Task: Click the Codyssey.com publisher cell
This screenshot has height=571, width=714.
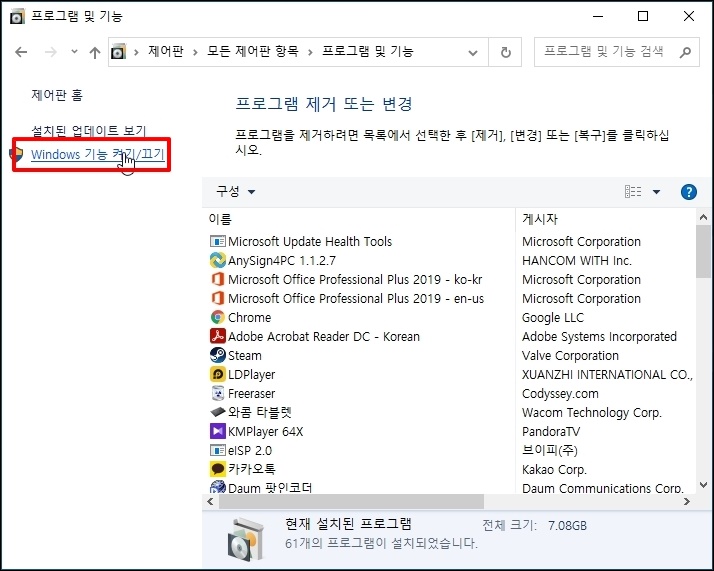Action: 560,393
